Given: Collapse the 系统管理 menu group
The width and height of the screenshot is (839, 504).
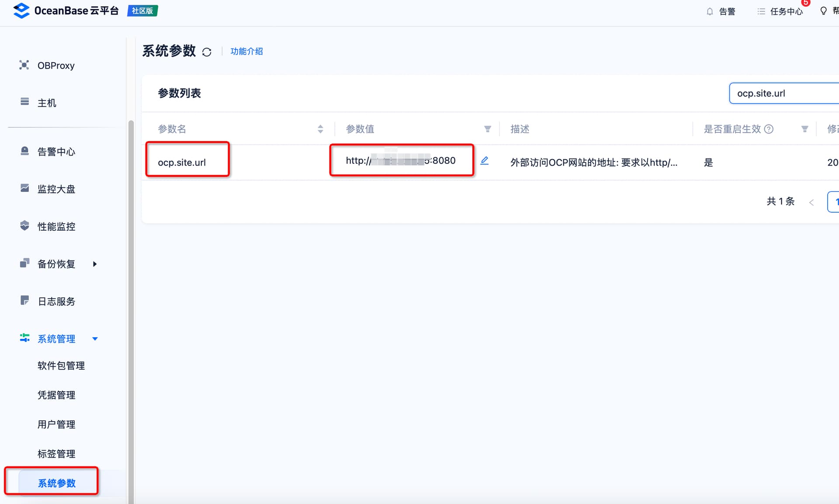Looking at the screenshot, I should (95, 339).
